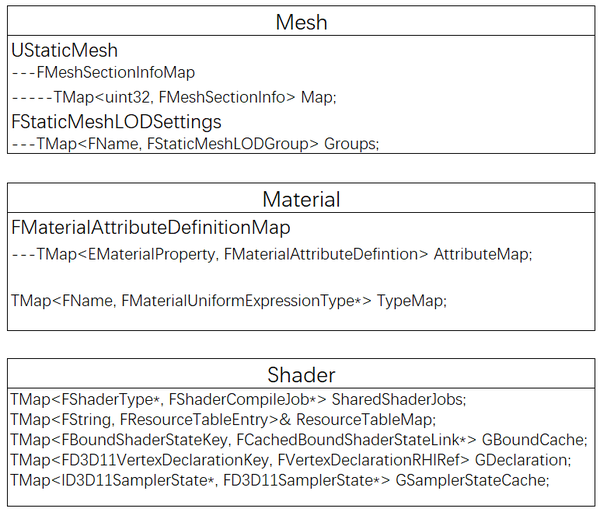Click the Shader box title
The width and height of the screenshot is (600, 512).
click(301, 375)
